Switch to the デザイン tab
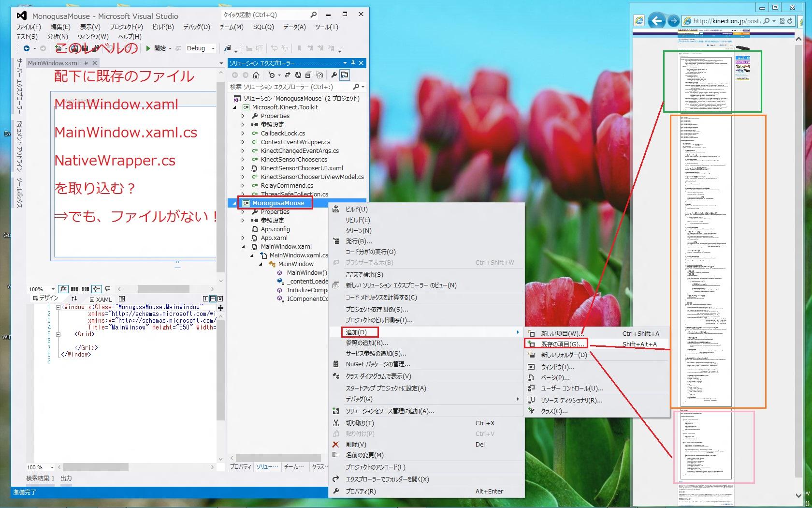Viewport: 812px width, 508px height. (x=45, y=299)
